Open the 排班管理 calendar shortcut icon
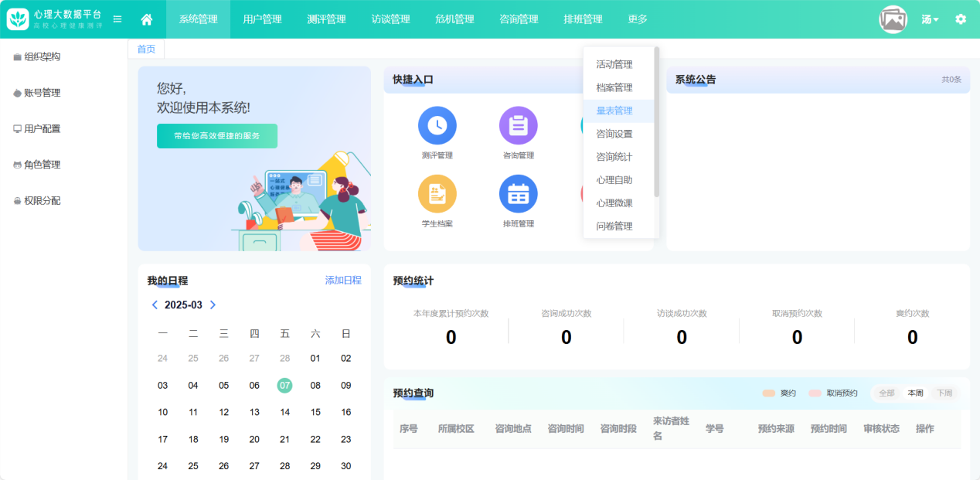Viewport: 980px width, 480px height. (518, 193)
